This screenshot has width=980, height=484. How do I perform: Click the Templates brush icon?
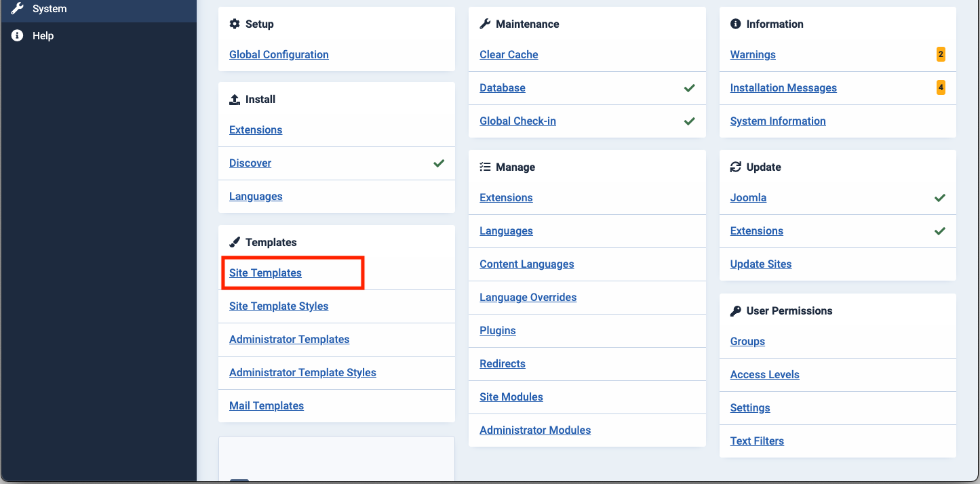click(234, 241)
